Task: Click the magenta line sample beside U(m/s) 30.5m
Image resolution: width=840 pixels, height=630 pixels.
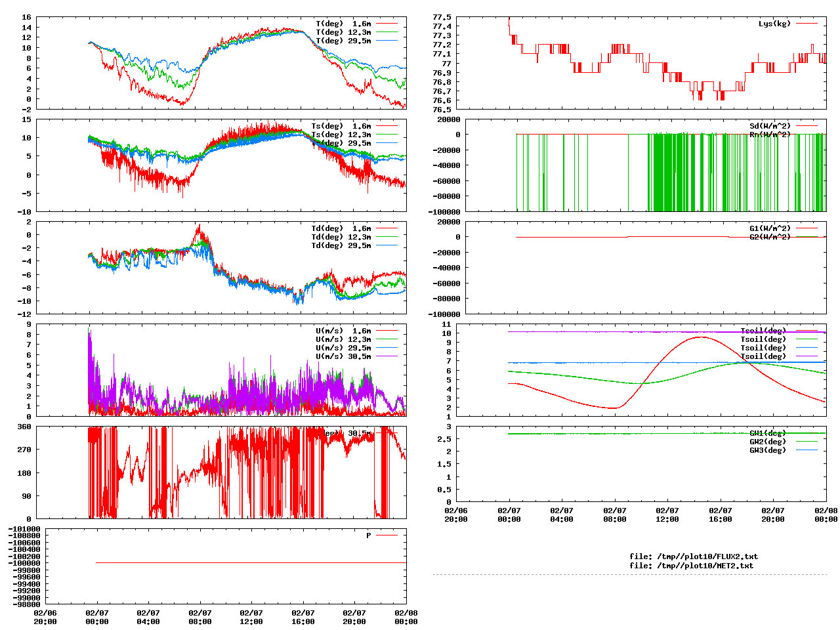Action: [x=387, y=356]
